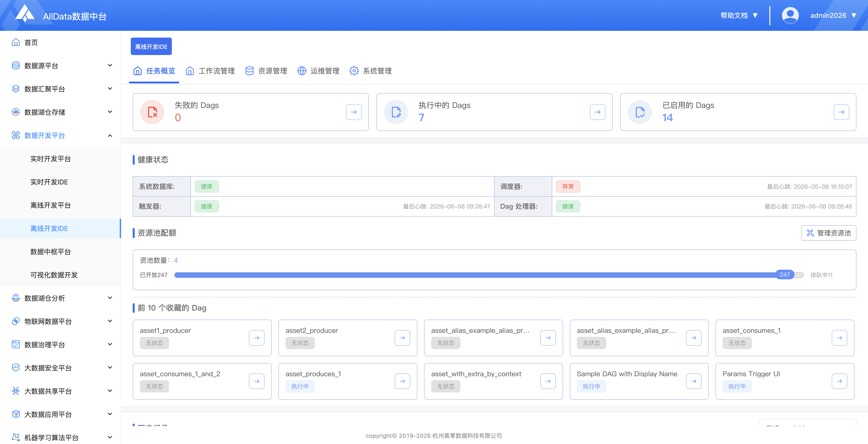
Task: Click the failed Dags document icon
Action: (152, 112)
